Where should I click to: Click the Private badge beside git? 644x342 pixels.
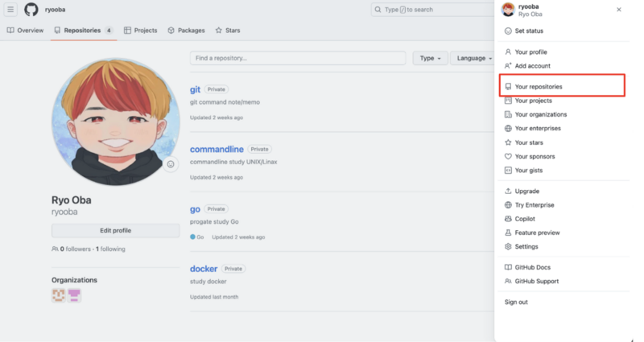click(216, 89)
